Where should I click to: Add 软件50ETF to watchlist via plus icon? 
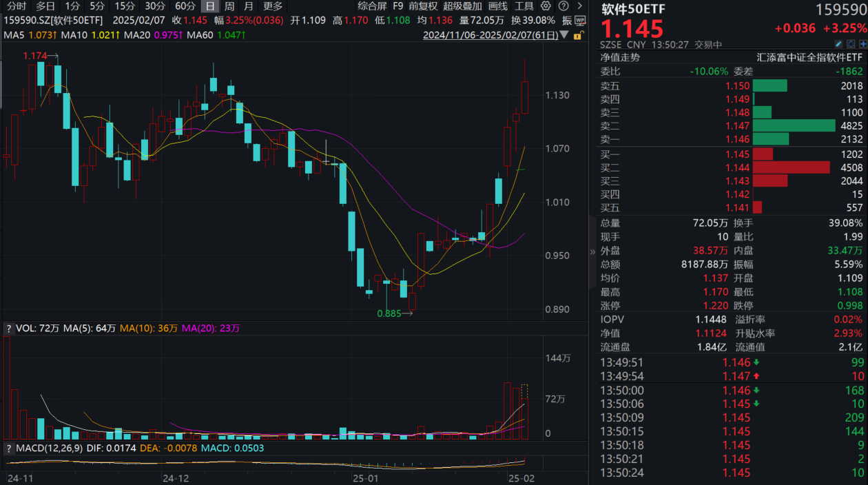click(863, 43)
